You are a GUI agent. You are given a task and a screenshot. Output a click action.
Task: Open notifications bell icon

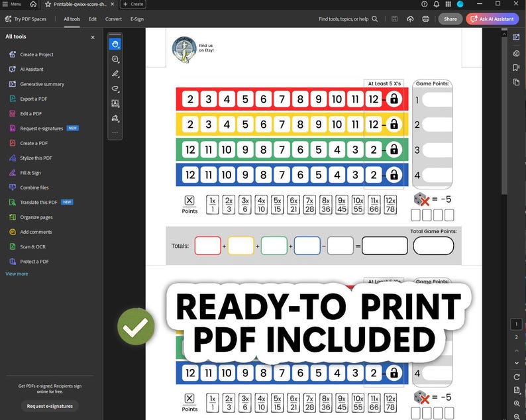[x=436, y=4]
